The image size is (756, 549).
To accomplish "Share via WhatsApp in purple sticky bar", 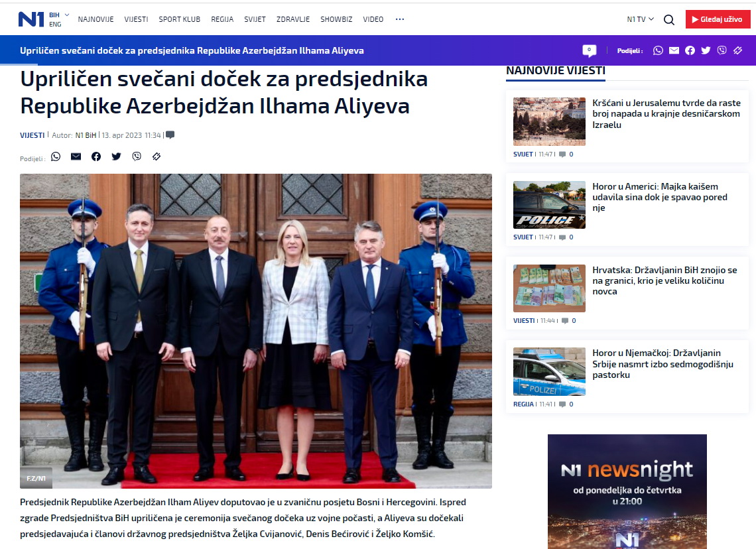I will (x=658, y=50).
